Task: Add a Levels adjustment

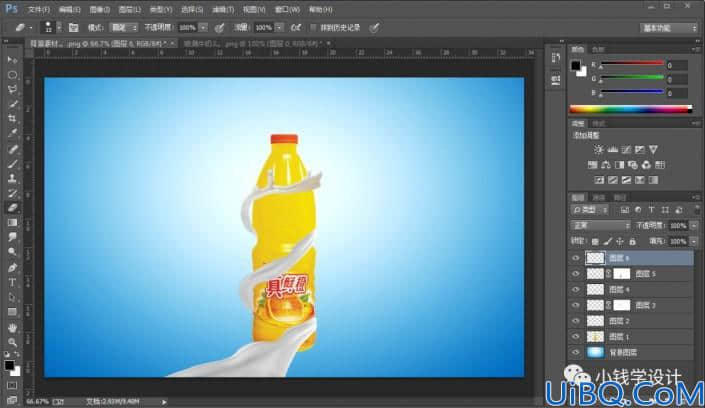Action: 612,149
